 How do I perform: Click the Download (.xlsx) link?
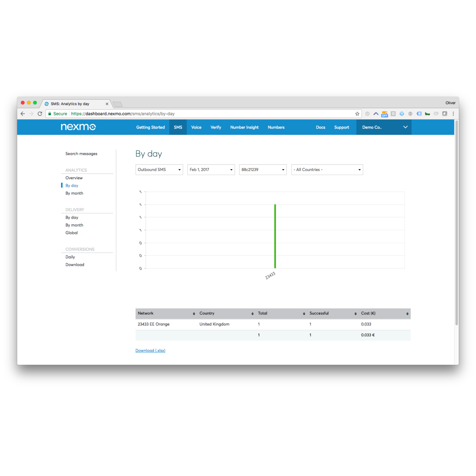coord(150,351)
